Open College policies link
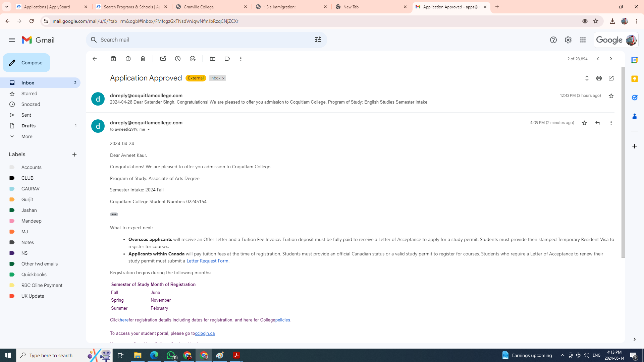 point(283,320)
